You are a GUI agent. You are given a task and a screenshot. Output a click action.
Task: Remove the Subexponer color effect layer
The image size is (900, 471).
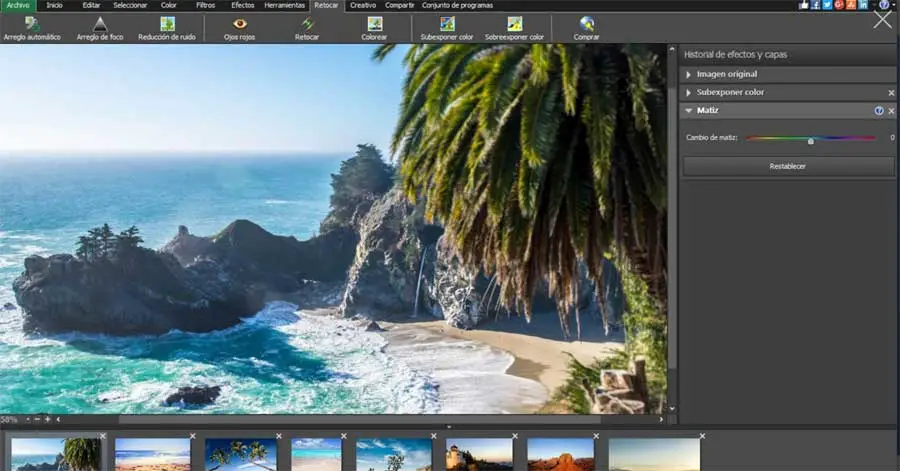tap(891, 93)
